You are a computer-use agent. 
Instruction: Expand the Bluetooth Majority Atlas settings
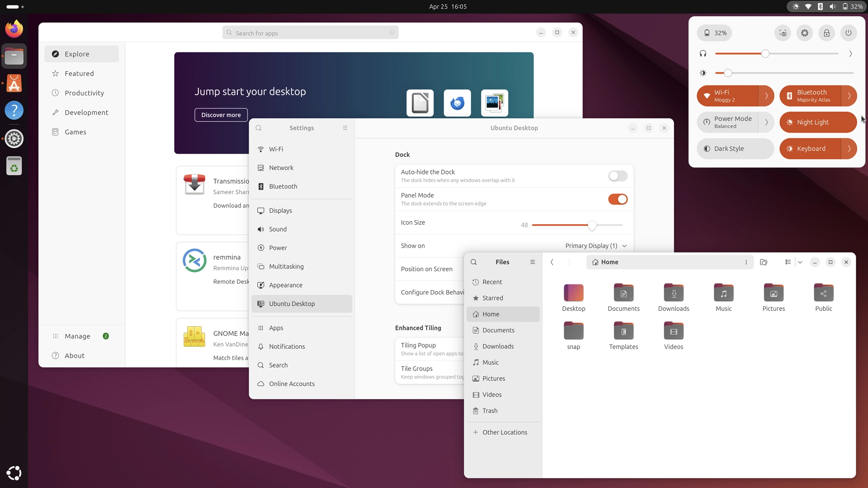(849, 95)
